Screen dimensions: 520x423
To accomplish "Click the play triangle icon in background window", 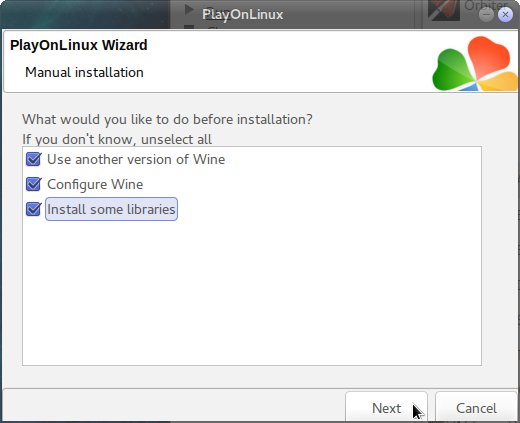I will [189, 10].
